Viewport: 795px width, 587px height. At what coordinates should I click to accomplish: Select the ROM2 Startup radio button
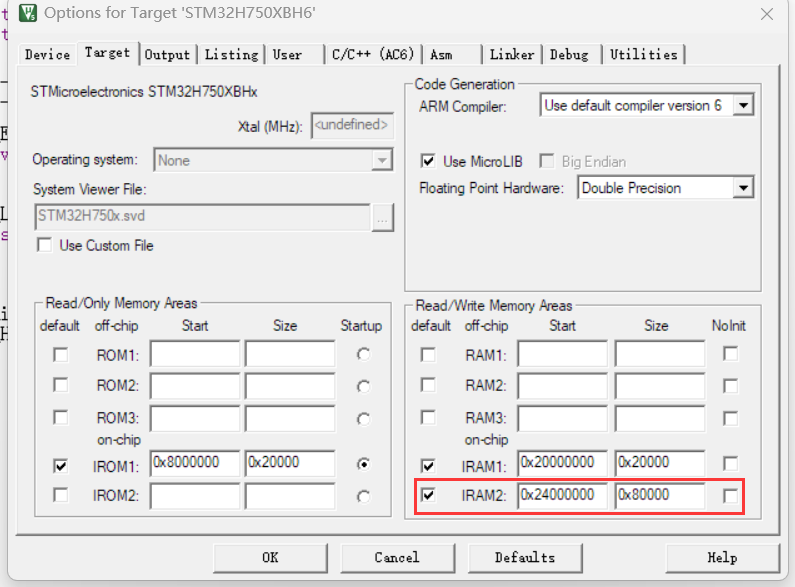click(x=363, y=387)
